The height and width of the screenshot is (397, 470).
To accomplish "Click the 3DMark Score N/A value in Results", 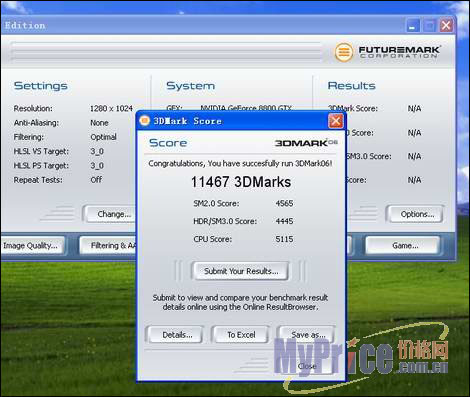I will coord(414,108).
